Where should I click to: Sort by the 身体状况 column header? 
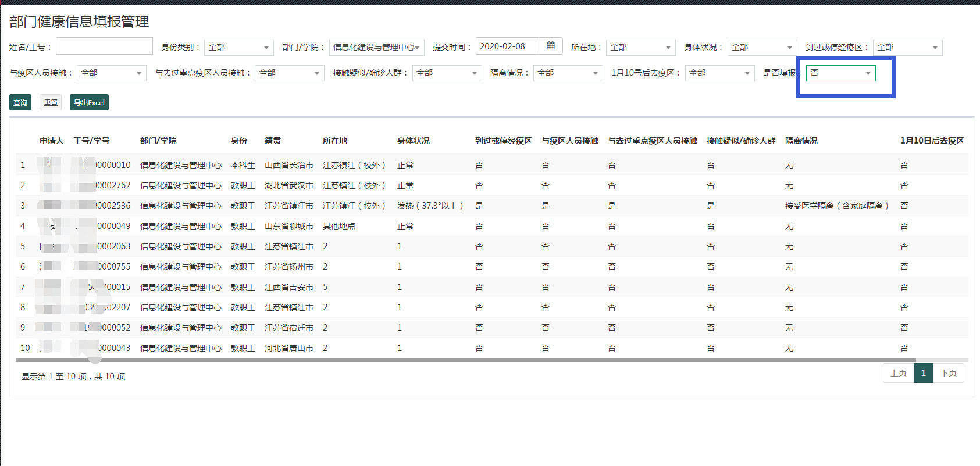[413, 141]
